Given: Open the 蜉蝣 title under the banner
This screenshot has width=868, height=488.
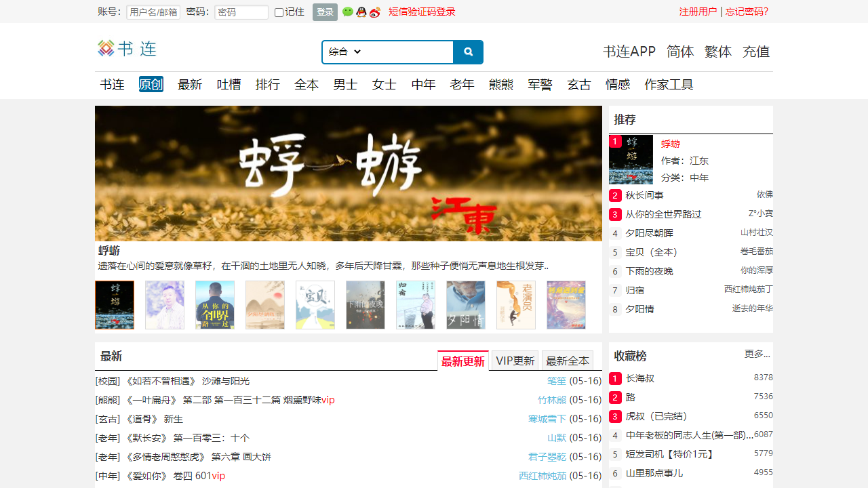Looking at the screenshot, I should coord(109,251).
